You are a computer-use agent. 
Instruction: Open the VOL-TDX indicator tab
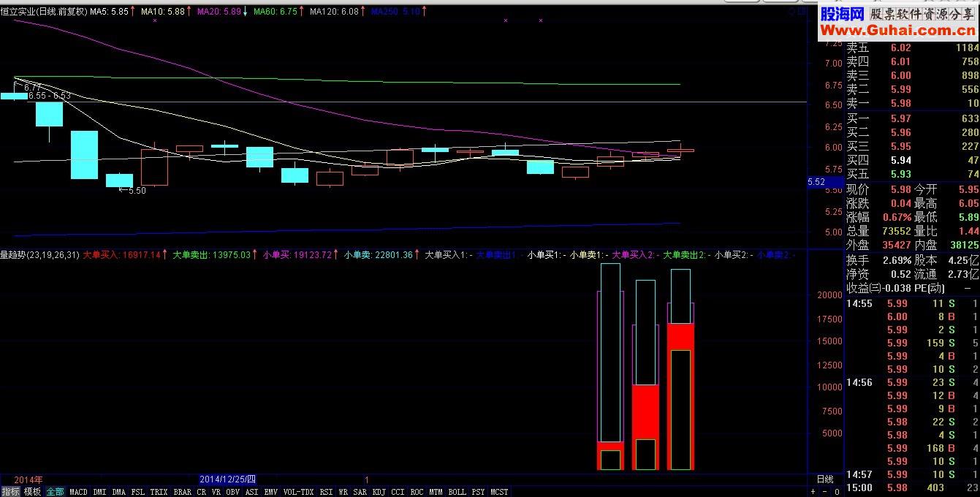298,492
